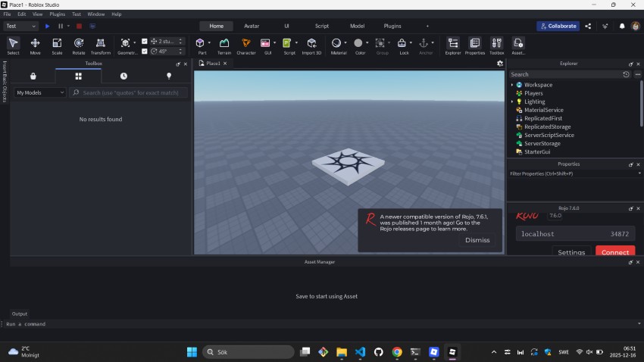Open the Toolbox Recent clock tab
The height and width of the screenshot is (362, 644).
pyautogui.click(x=123, y=76)
